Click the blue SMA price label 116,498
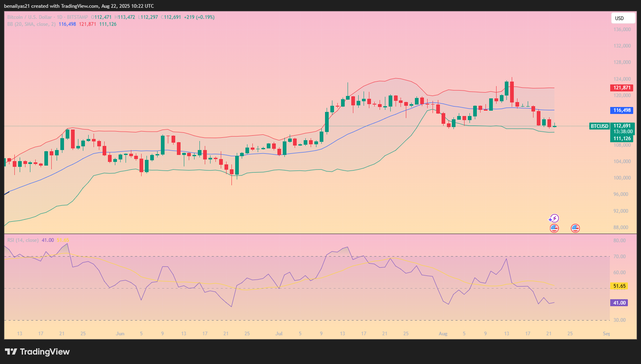 621,110
